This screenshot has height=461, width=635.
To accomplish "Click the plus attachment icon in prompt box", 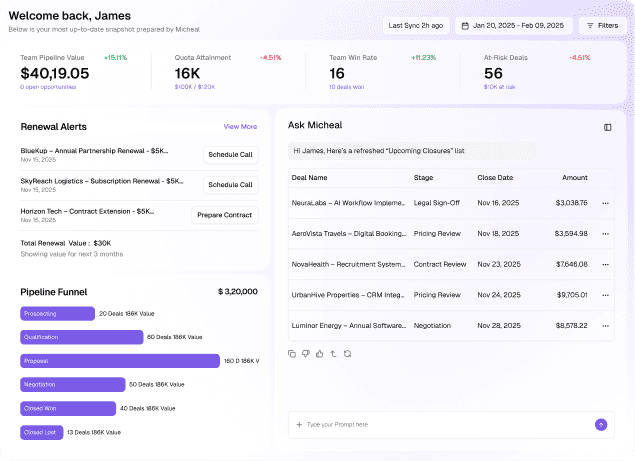I will [299, 425].
